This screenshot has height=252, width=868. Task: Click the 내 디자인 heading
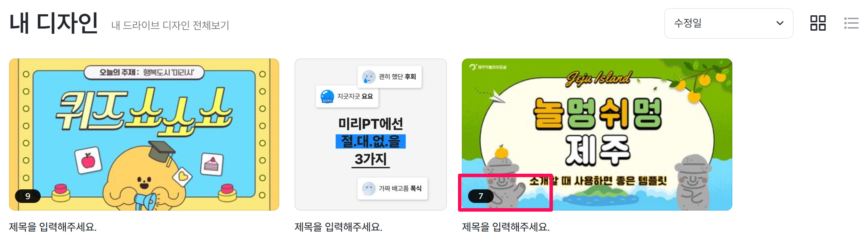(x=54, y=23)
